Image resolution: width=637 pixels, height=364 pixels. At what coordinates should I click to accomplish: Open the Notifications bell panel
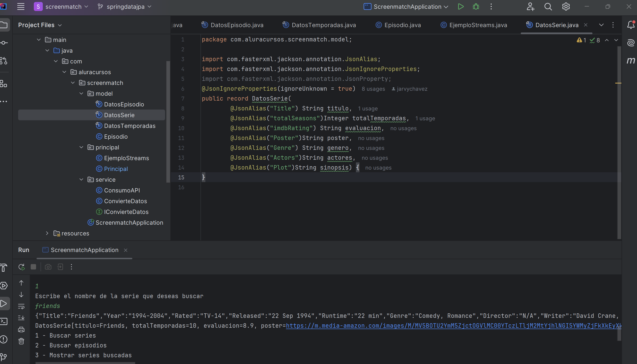[631, 25]
